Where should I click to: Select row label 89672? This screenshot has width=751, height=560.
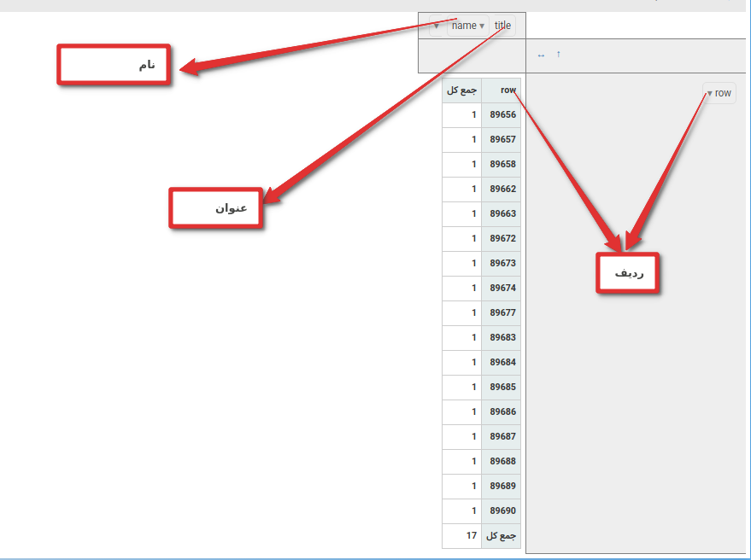501,239
